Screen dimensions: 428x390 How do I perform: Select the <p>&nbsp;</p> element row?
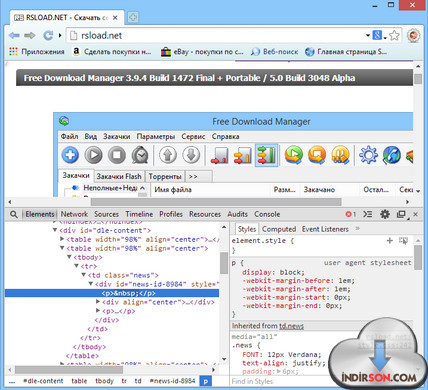[112, 293]
